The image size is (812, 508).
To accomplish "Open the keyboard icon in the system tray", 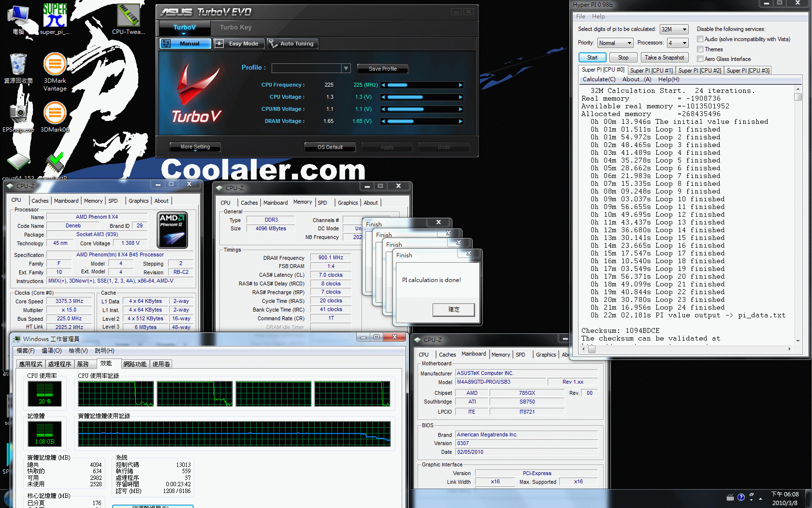I will click(x=730, y=497).
